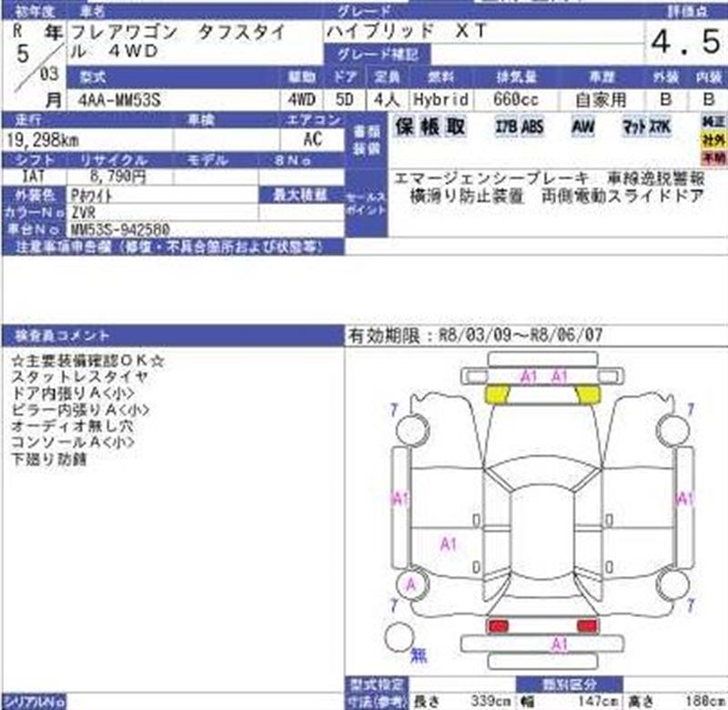
Task: Click sales point エマージェンシーブレーキ
Action: 491,179
